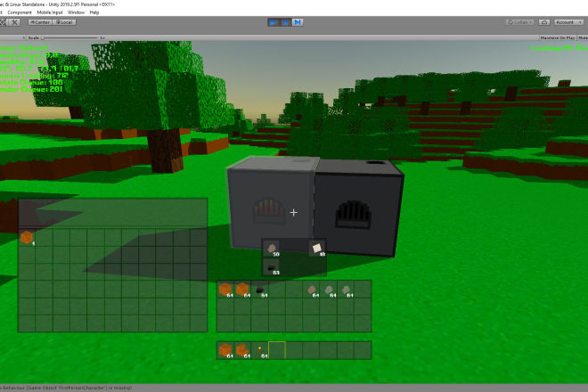Click the missing Behaviour warning in status bar
588x392 pixels.
click(x=66, y=388)
